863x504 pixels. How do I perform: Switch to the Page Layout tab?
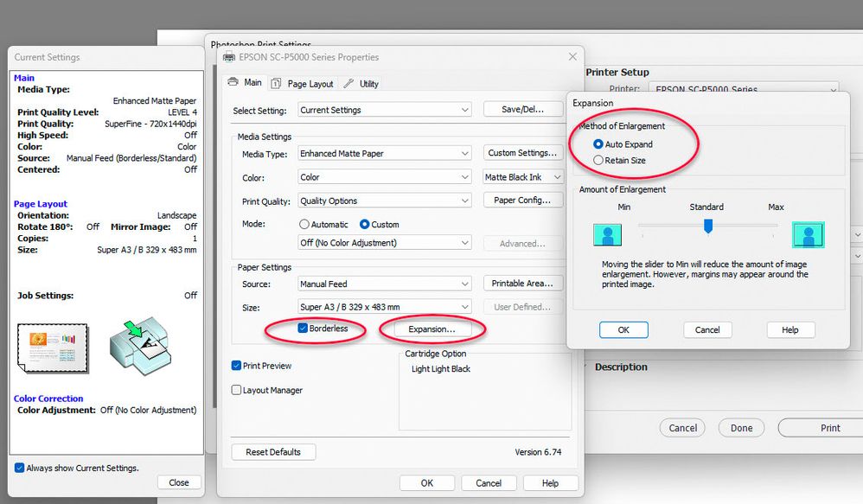(x=303, y=84)
